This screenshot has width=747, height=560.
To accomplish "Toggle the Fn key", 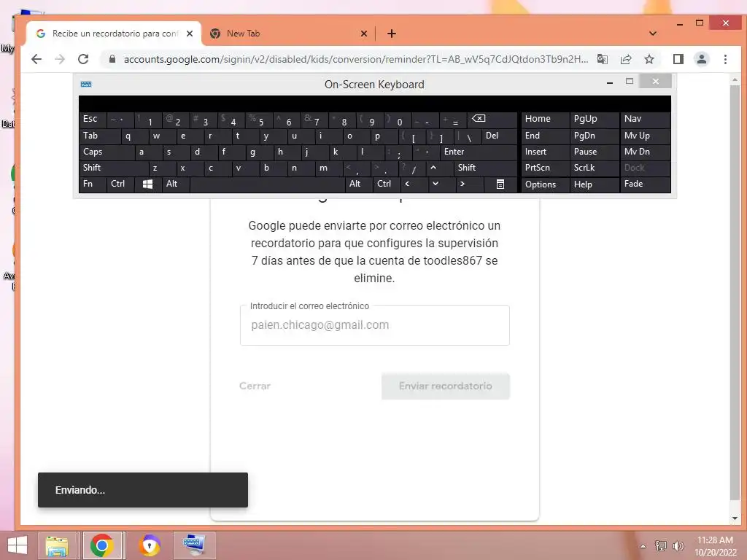I will click(x=93, y=184).
